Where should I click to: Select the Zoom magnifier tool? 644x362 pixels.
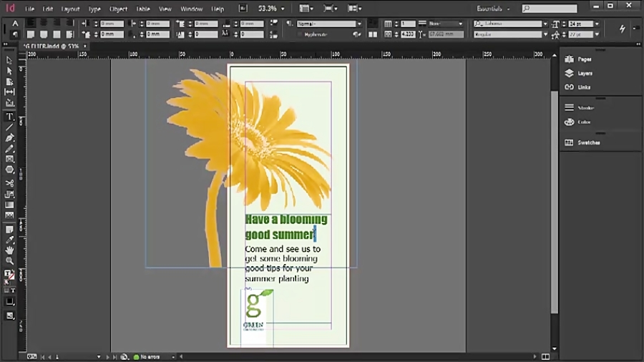pyautogui.click(x=9, y=261)
